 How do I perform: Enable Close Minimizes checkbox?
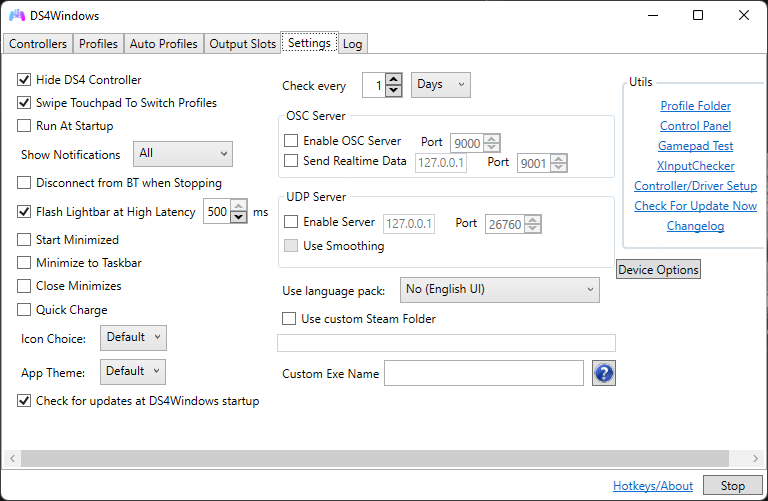pyautogui.click(x=24, y=286)
